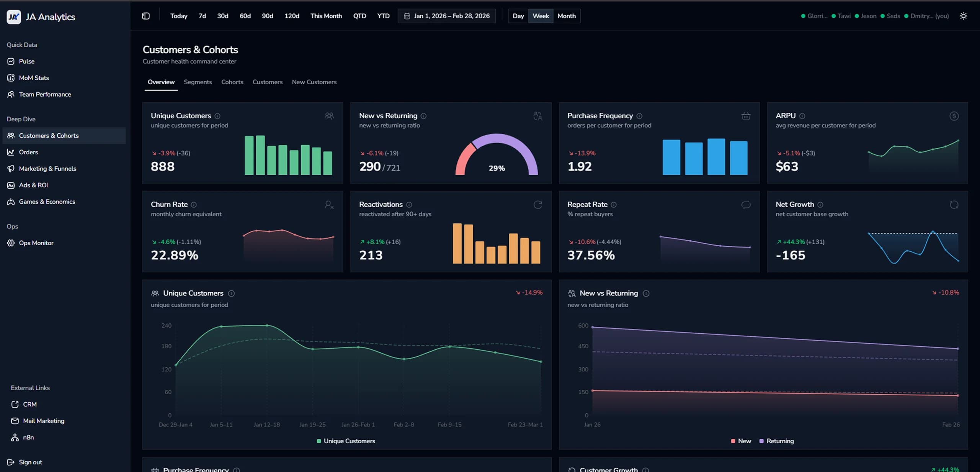Viewport: 980px width, 472px height.
Task: Toggle Unique Customers legend item
Action: click(x=346, y=441)
